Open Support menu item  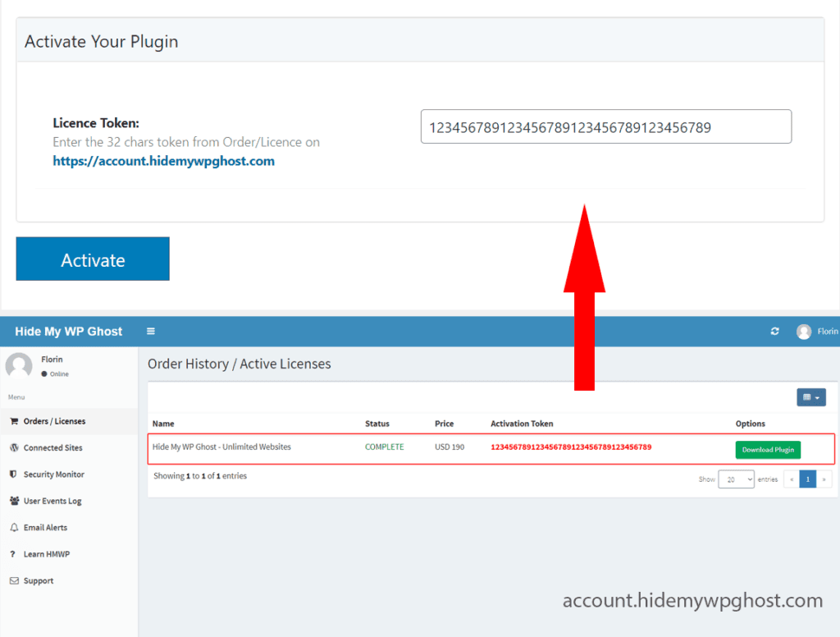click(x=38, y=580)
